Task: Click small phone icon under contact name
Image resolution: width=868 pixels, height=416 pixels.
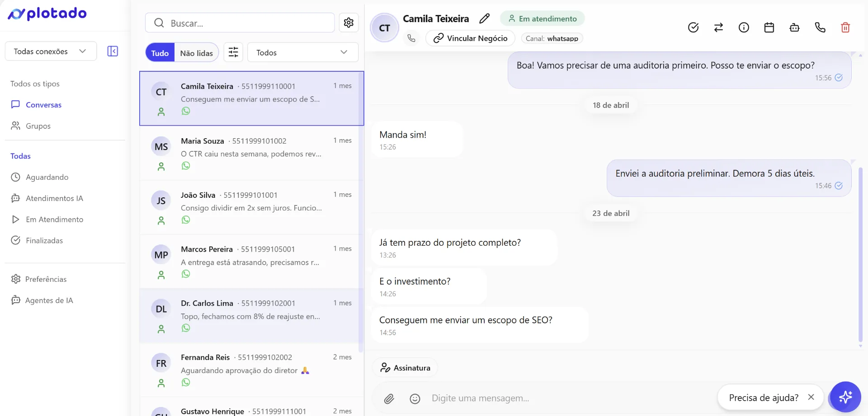Action: 411,38
